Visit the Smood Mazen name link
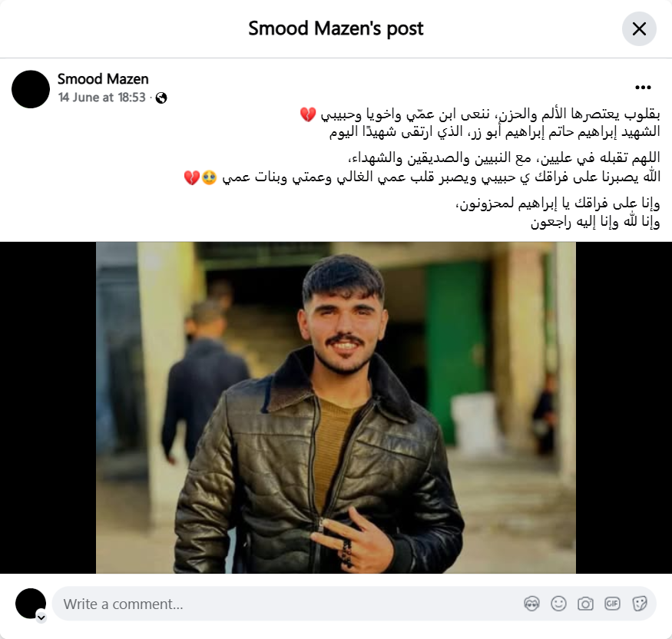Image resolution: width=672 pixels, height=639 pixels. [x=103, y=79]
